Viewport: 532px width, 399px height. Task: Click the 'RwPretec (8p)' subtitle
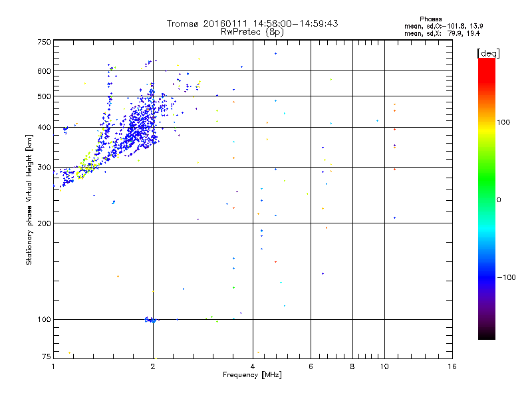point(252,32)
